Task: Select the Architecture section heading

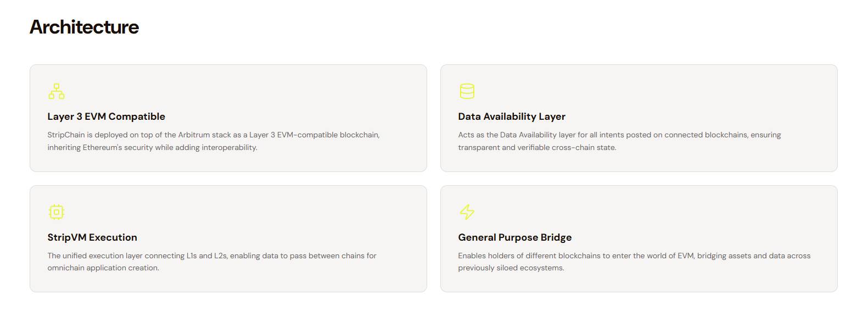Action: [84, 27]
